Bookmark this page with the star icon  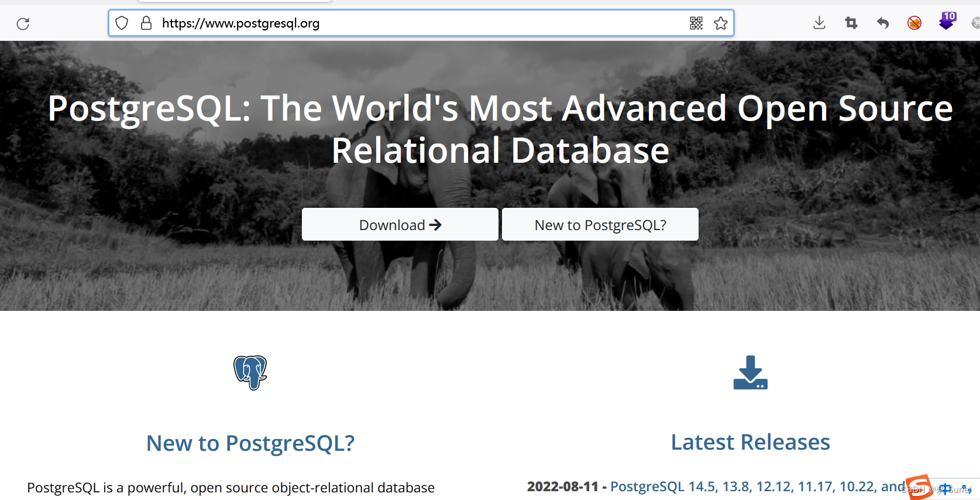pos(721,23)
